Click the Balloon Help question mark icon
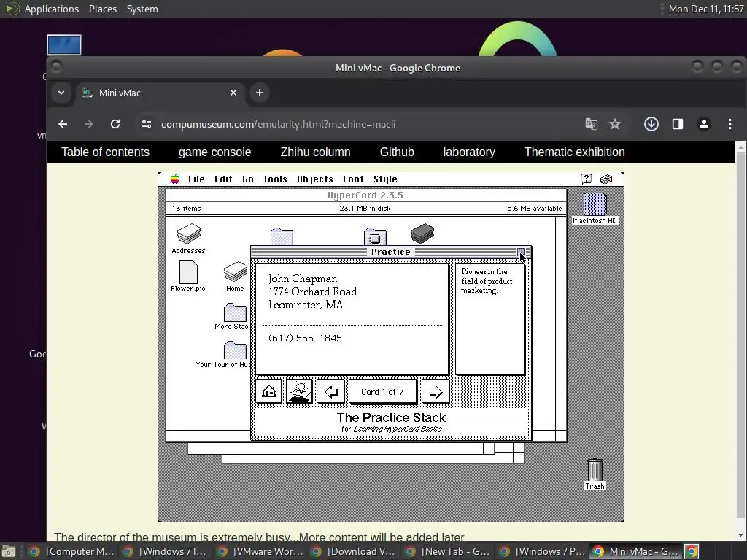747x560 pixels. point(586,179)
